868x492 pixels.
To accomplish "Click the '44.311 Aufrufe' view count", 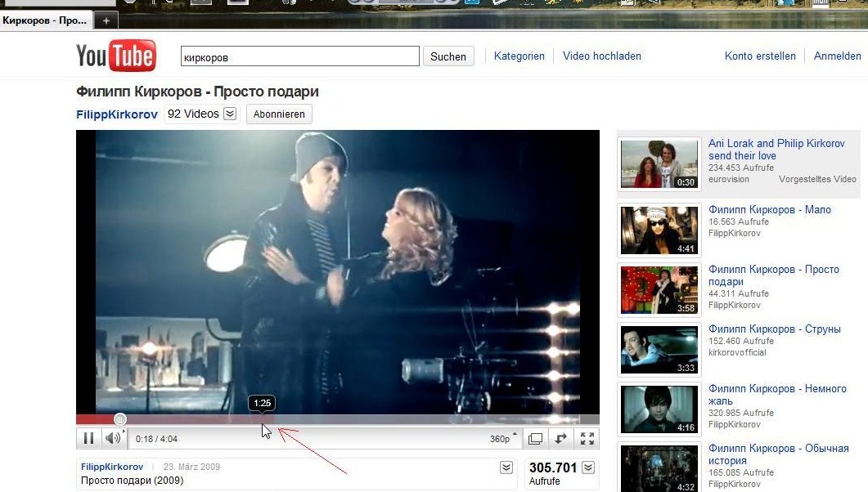I will tap(739, 293).
